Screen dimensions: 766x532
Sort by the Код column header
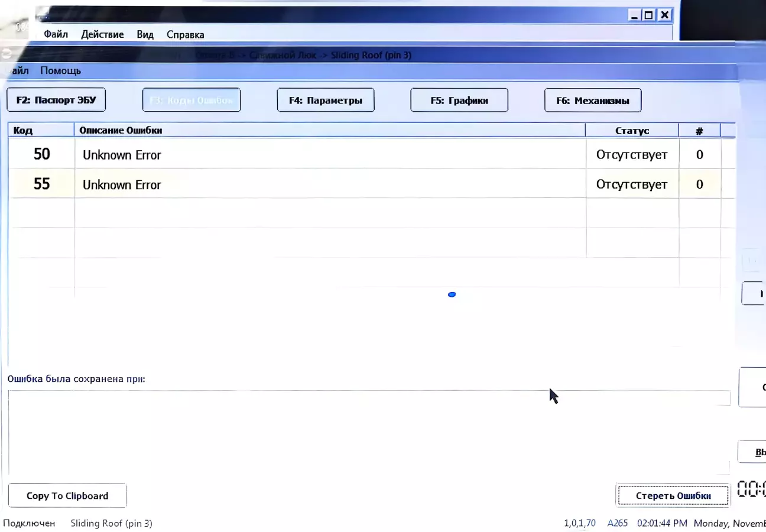pyautogui.click(x=41, y=130)
